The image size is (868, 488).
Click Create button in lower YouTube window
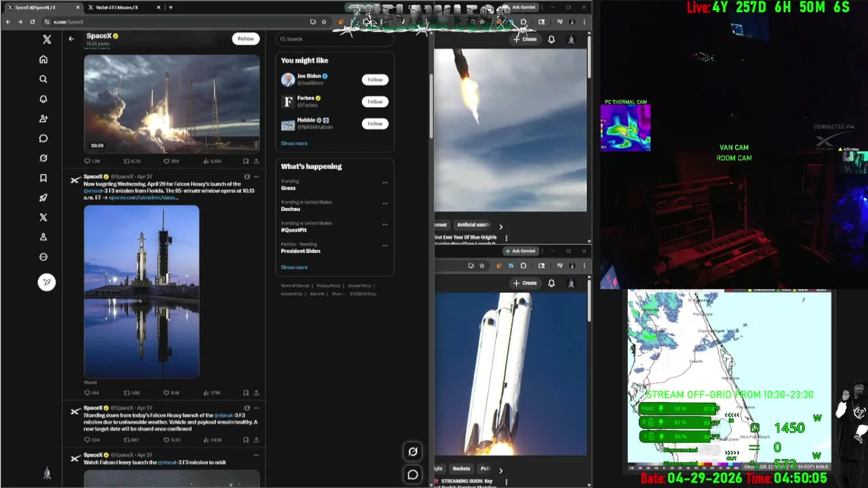[x=525, y=283]
